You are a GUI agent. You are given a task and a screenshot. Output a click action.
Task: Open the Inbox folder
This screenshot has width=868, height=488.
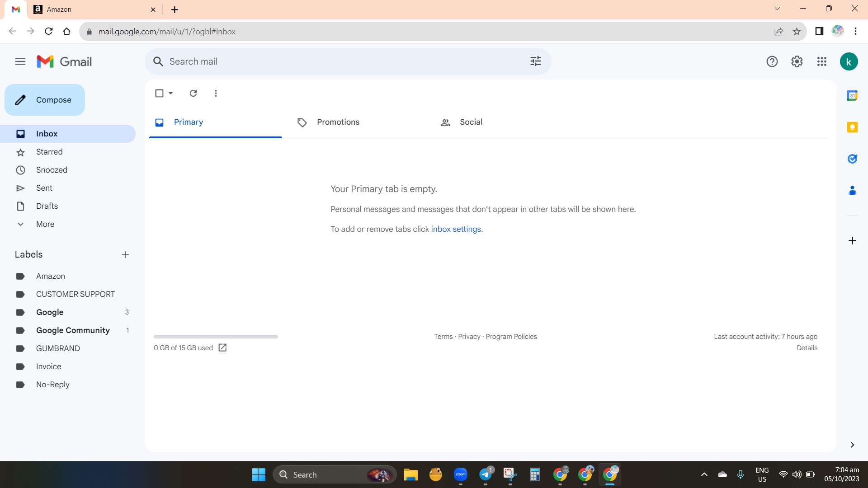pyautogui.click(x=68, y=134)
